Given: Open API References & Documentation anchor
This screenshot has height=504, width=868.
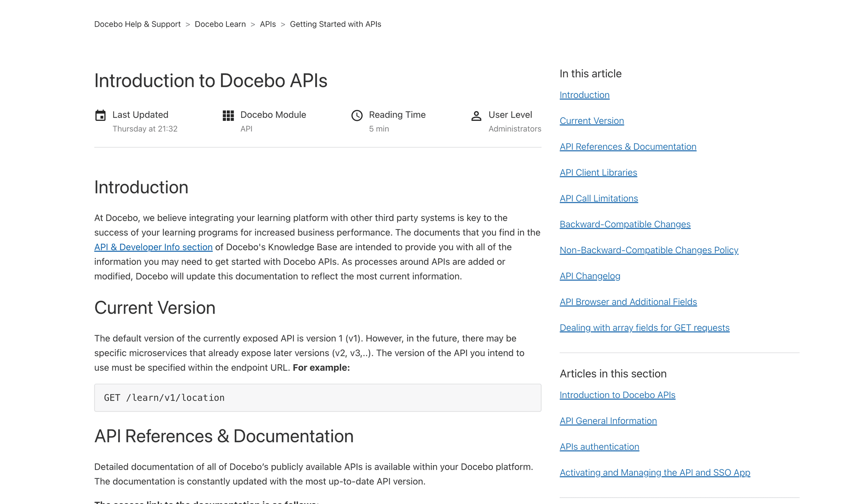Looking at the screenshot, I should [628, 146].
